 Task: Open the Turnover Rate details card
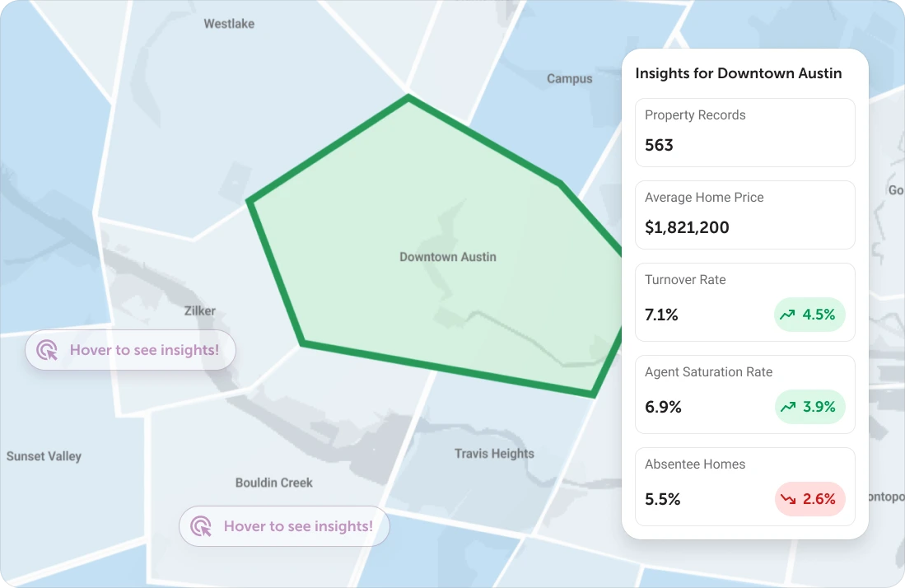point(744,302)
